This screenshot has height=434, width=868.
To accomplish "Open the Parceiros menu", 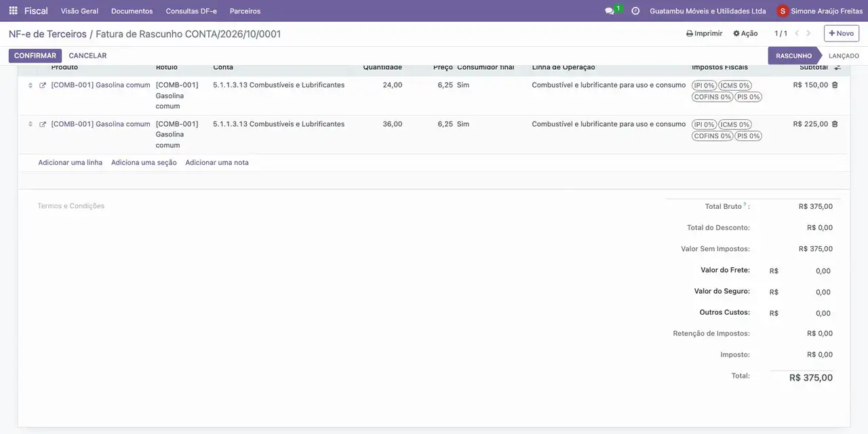I will coord(245,11).
